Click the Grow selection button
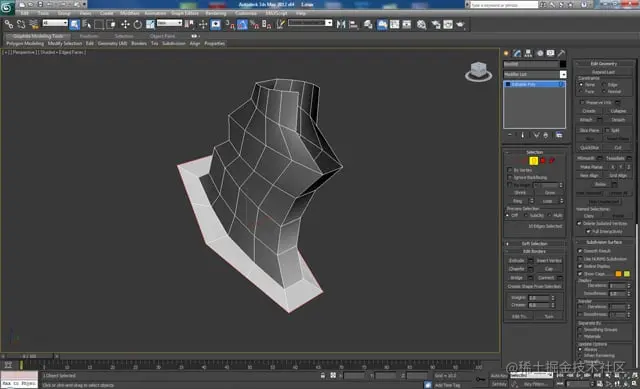 click(549, 193)
